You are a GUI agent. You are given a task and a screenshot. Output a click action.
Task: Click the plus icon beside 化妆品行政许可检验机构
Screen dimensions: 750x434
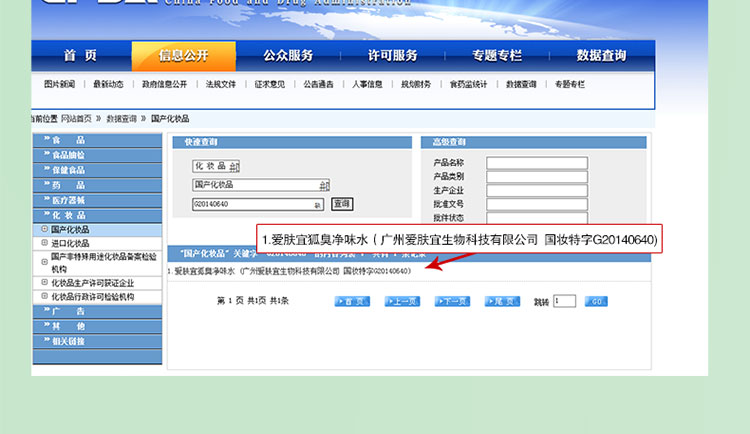(44, 296)
